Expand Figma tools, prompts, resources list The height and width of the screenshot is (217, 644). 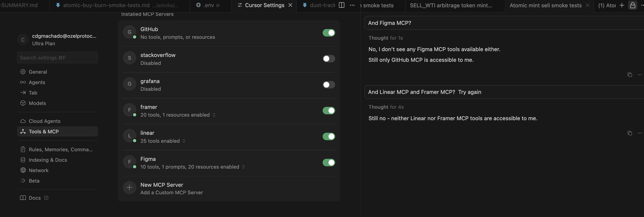pos(244,167)
